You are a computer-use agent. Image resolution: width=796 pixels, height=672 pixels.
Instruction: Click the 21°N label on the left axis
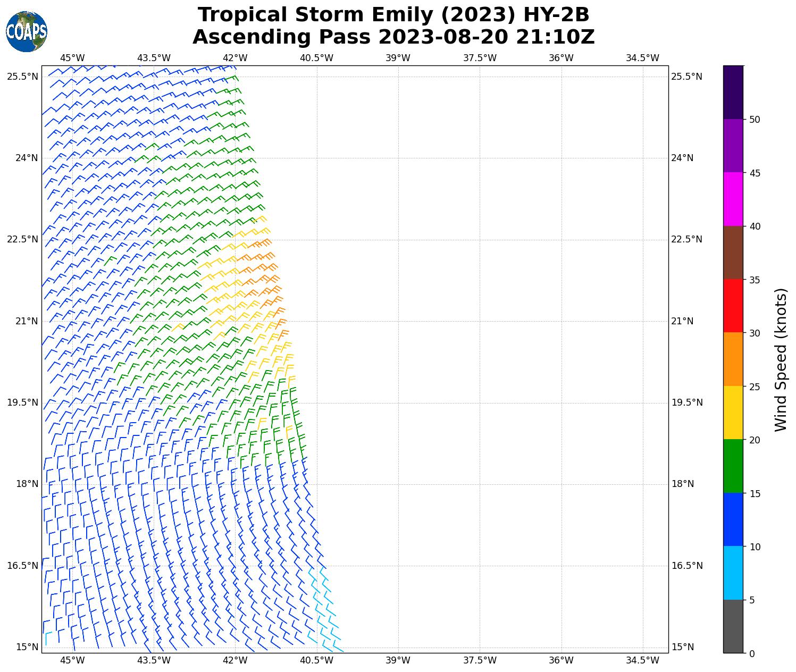(22, 321)
